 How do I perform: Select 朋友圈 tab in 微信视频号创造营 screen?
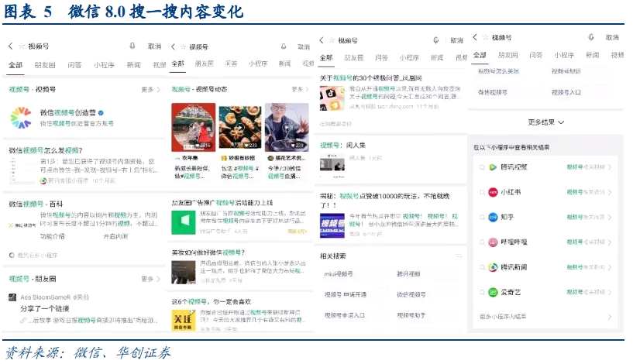(x=45, y=65)
